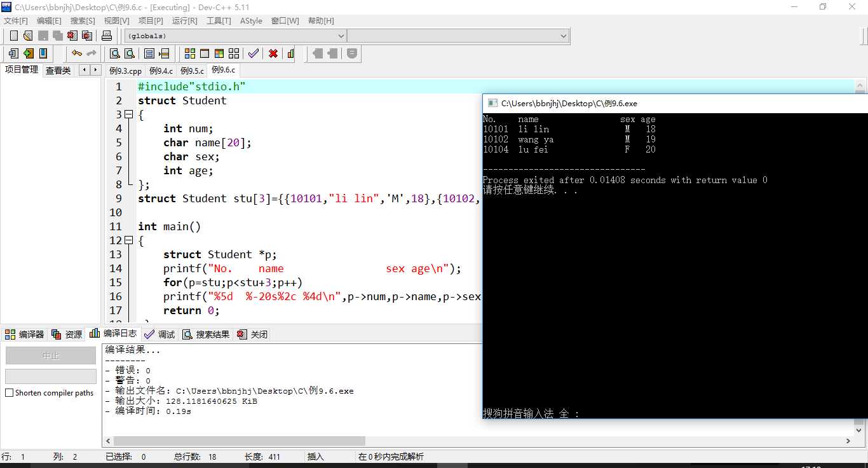
Task: Open the 工具[T] menu
Action: click(219, 21)
